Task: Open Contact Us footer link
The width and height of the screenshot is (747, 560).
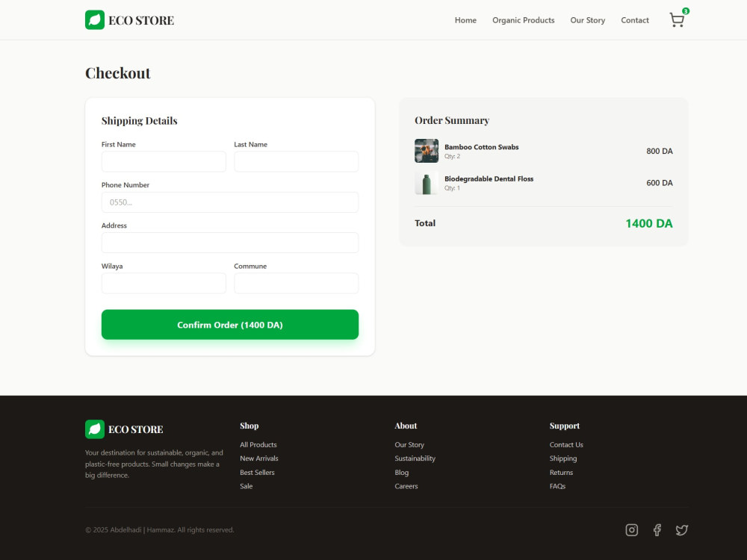Action: (x=566, y=445)
